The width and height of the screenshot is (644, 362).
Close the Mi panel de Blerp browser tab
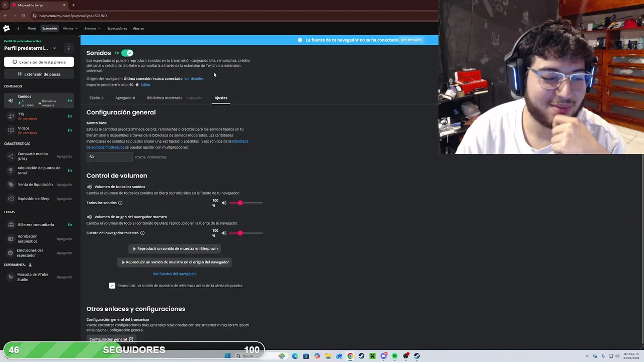(64, 5)
